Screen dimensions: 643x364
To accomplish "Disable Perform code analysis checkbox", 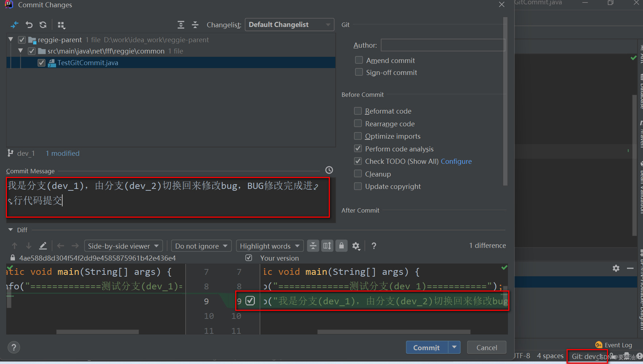I will pyautogui.click(x=358, y=149).
